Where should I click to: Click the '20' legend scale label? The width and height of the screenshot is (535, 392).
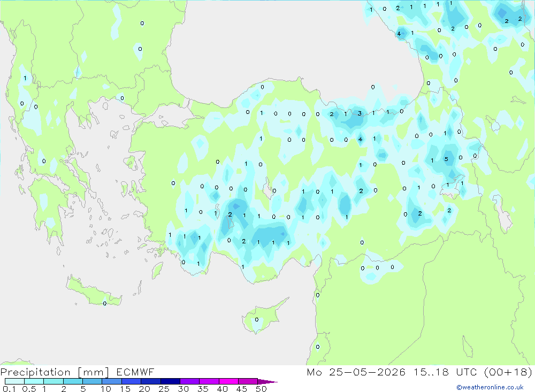[144, 389]
